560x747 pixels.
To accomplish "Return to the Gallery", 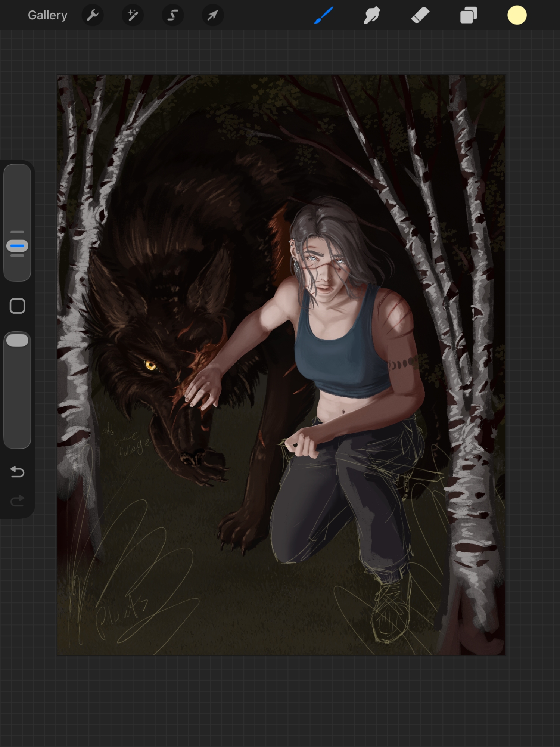I will tap(47, 15).
